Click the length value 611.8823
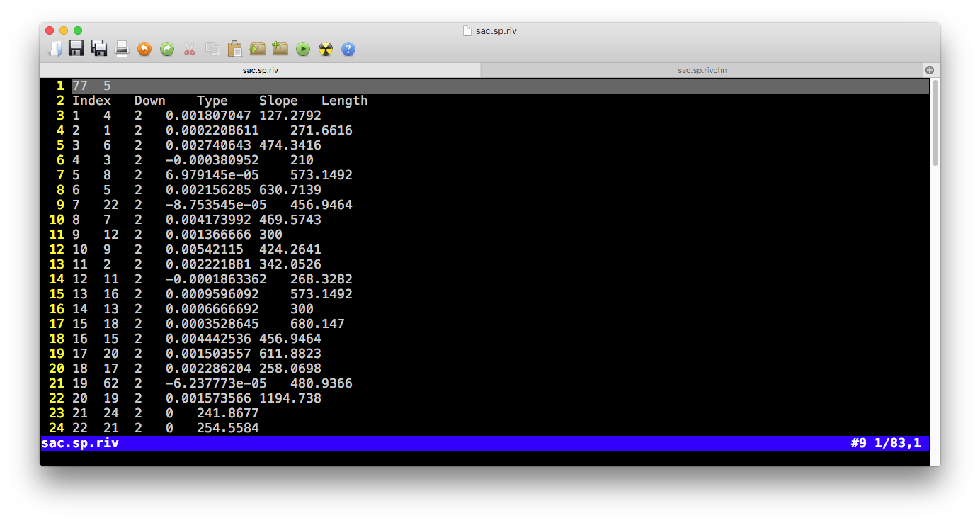This screenshot has height=523, width=980. click(x=290, y=354)
